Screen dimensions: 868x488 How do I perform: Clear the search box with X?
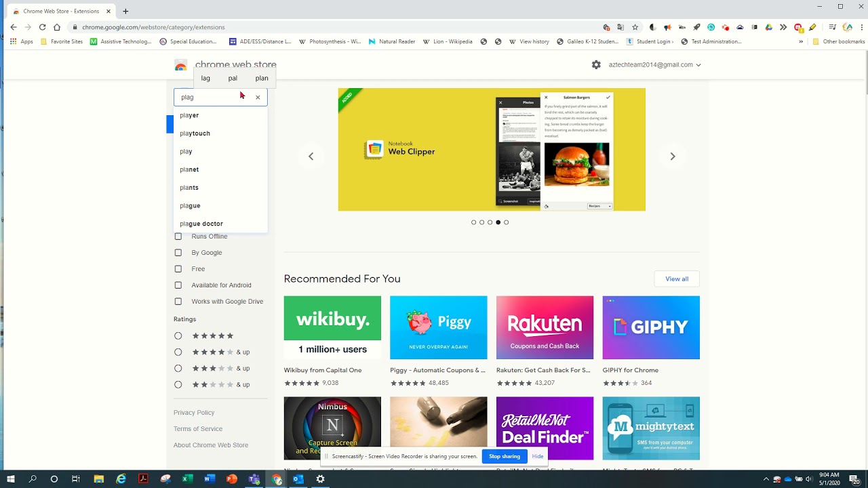pyautogui.click(x=258, y=97)
